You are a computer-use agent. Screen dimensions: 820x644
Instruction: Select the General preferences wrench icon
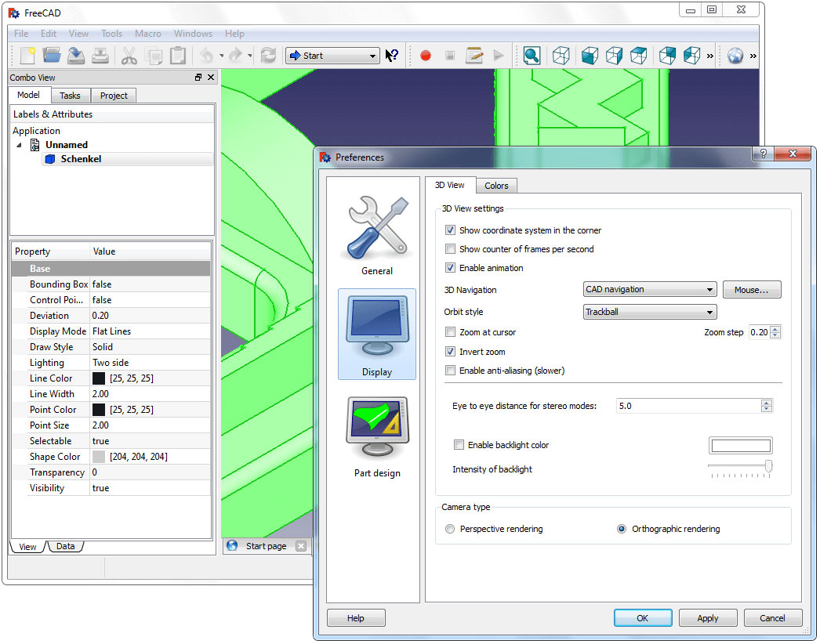tap(377, 235)
